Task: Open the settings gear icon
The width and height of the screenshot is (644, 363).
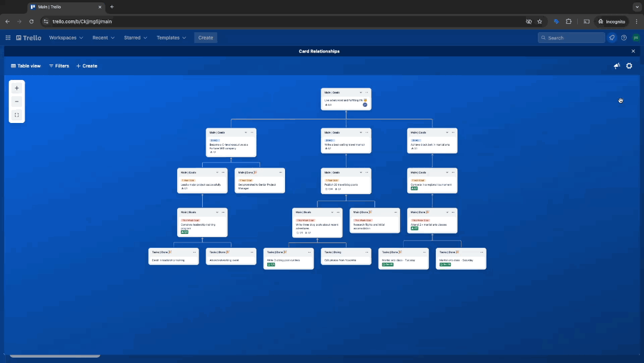Action: point(629,66)
